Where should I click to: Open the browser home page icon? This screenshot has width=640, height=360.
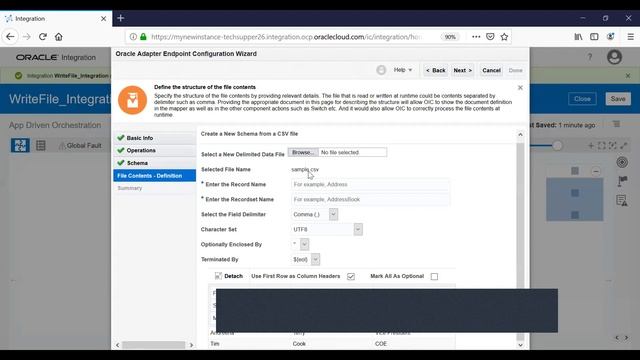(59, 37)
